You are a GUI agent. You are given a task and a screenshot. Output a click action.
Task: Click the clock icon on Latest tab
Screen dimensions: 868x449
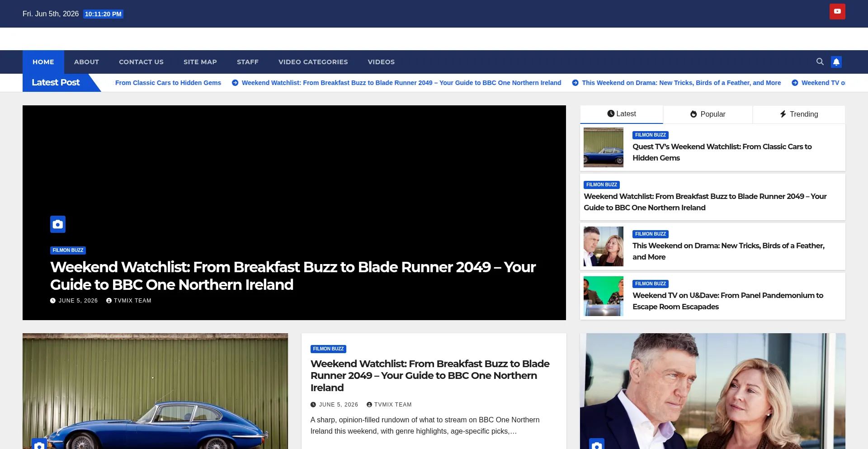611,114
